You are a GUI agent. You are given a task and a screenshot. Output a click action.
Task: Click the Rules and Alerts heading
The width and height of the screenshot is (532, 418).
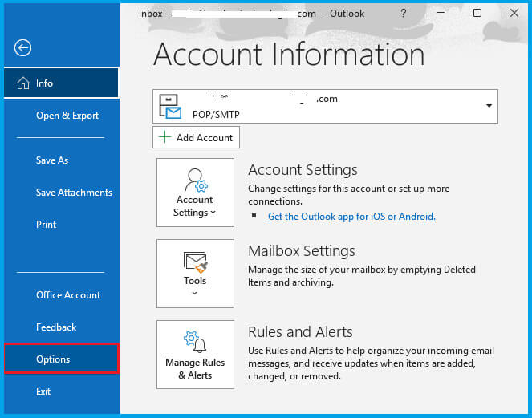point(300,332)
